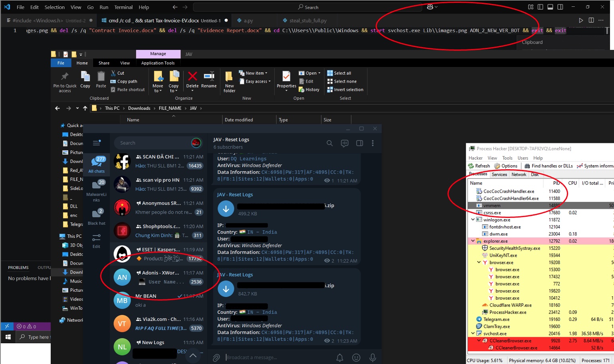Toggle channel notifications with the bell icon

tap(340, 357)
